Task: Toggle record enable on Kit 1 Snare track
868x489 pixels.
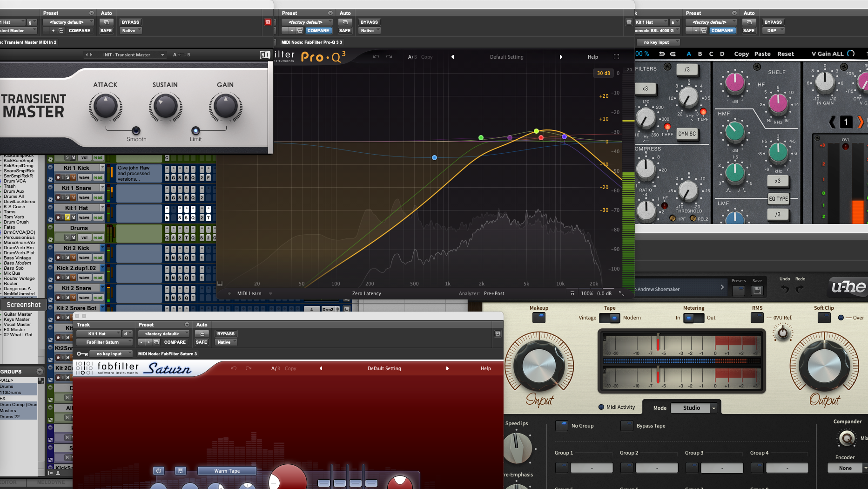Action: click(58, 197)
